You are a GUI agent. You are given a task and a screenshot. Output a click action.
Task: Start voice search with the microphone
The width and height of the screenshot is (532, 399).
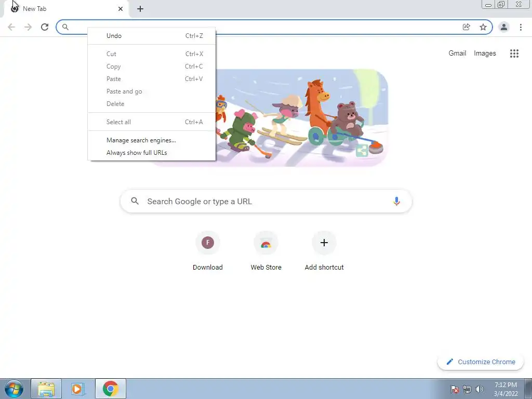(396, 201)
